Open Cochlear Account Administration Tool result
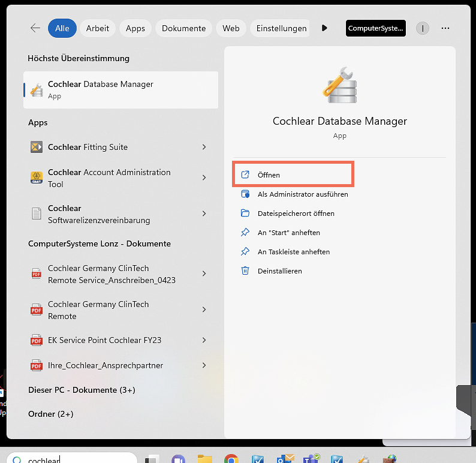 pyautogui.click(x=108, y=178)
